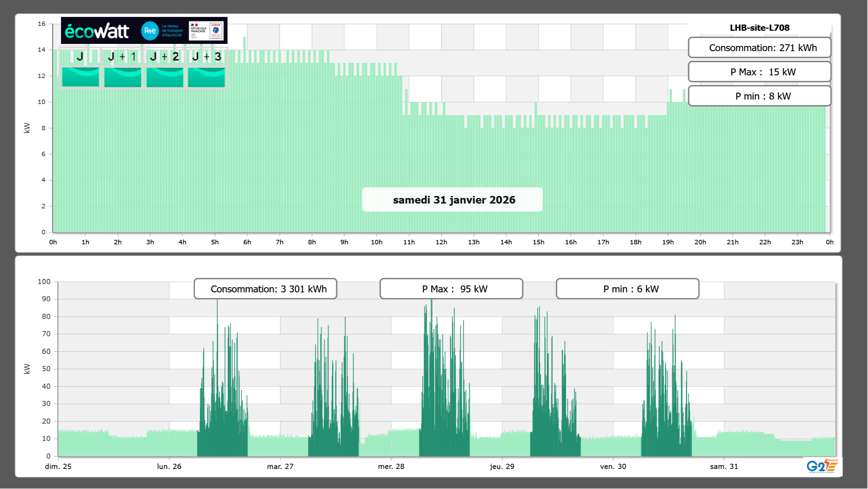Click the green J + 2 signal tile
868x489 pixels.
click(165, 77)
